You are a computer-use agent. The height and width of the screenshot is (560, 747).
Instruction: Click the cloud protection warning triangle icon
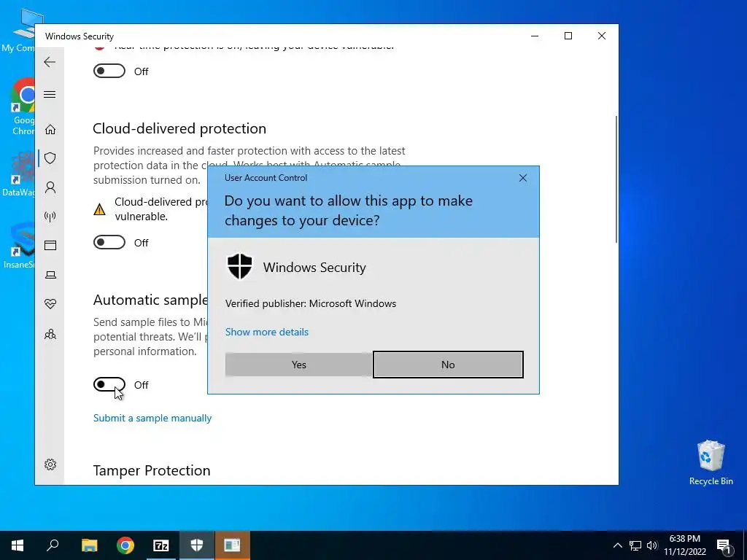tap(99, 209)
